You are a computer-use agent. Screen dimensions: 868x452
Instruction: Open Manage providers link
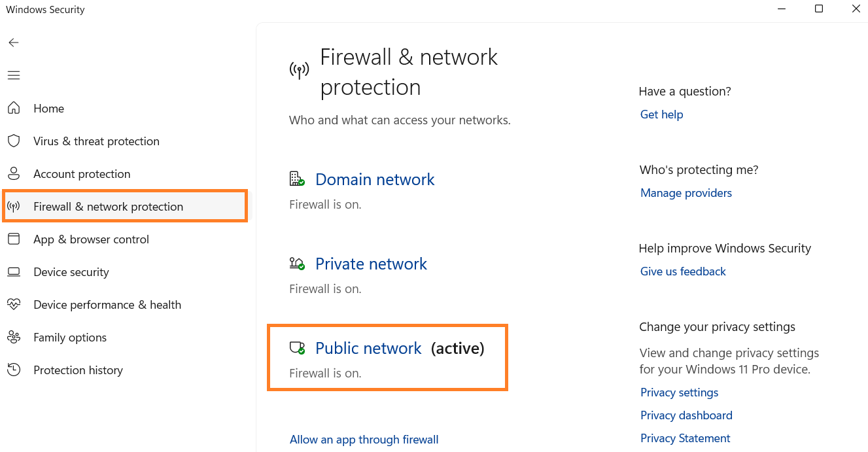pos(686,193)
